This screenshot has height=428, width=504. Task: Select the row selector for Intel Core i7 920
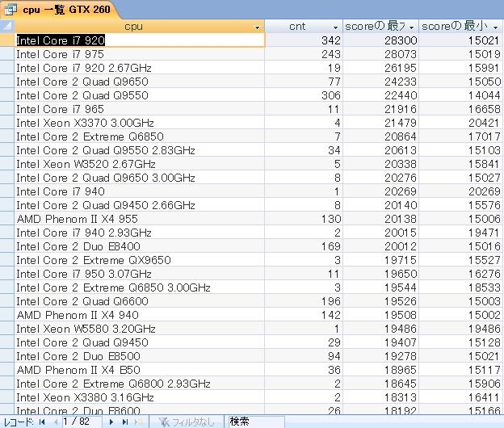[x=7, y=40]
